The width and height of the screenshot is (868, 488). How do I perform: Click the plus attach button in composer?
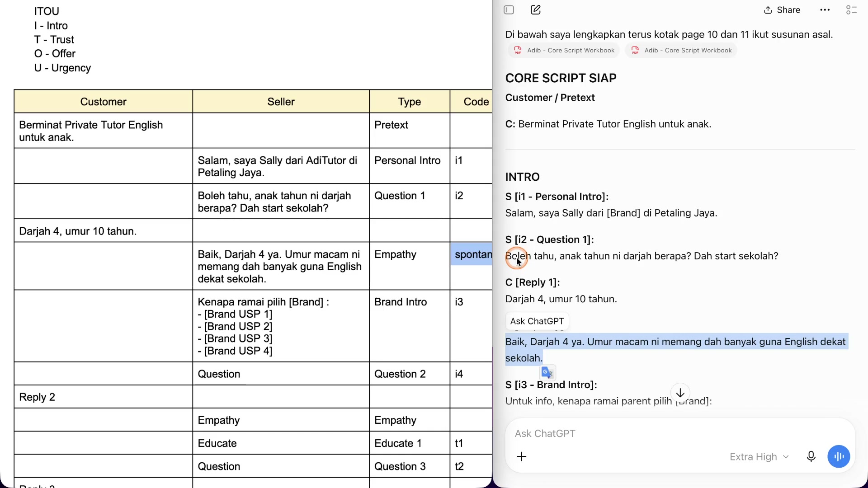(x=521, y=457)
